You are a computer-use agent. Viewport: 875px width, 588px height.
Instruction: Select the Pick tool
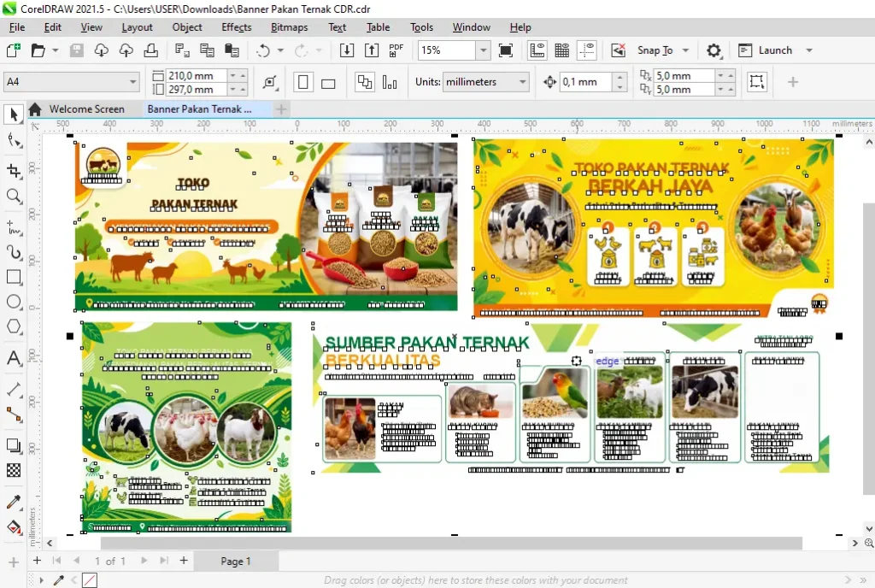[x=14, y=114]
